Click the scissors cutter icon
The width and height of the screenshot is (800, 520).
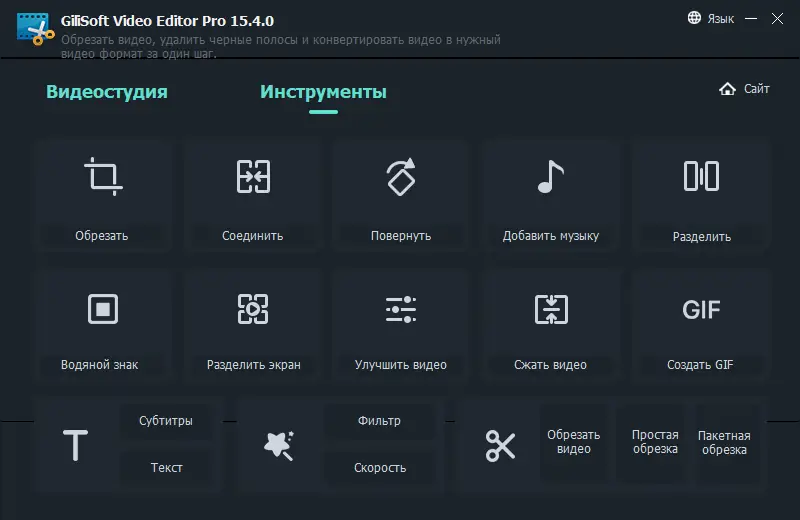point(501,445)
